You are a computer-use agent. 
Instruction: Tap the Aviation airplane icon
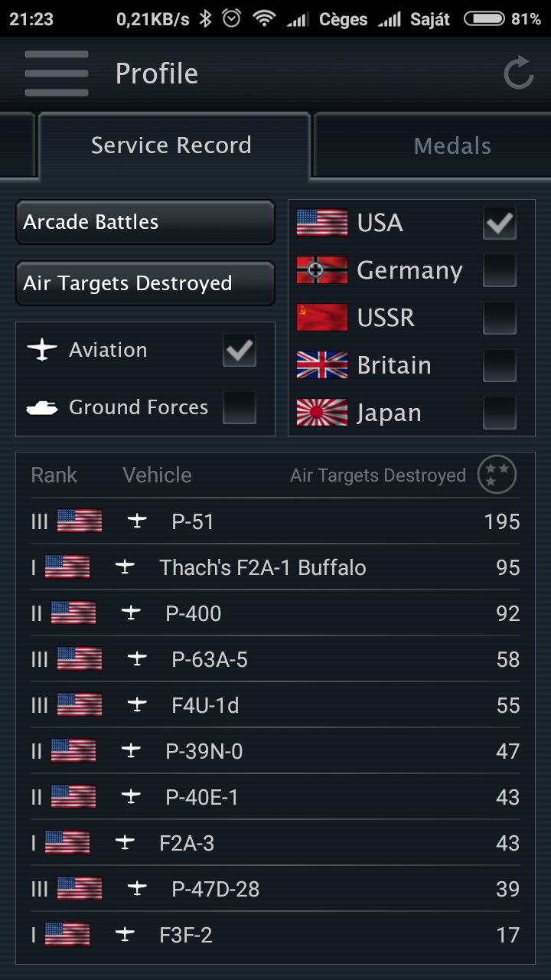pos(42,350)
